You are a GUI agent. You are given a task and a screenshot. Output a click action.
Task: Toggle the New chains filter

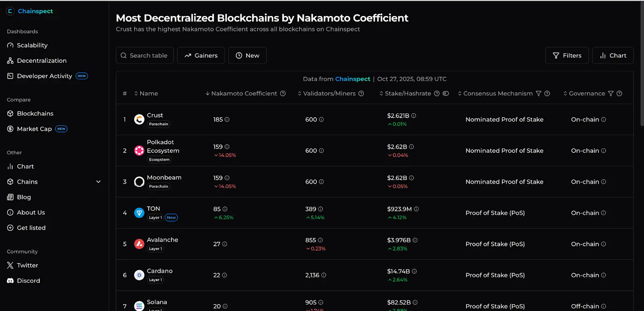pyautogui.click(x=247, y=56)
